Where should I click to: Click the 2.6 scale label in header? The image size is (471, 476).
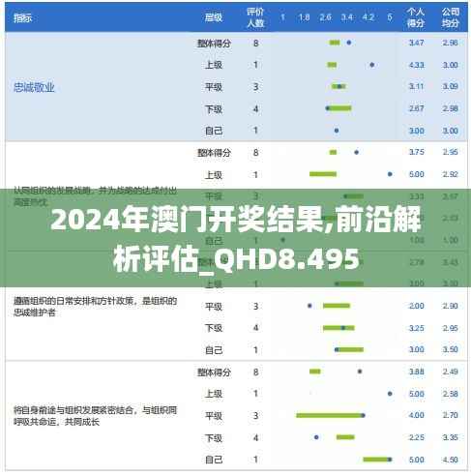pos(325,17)
